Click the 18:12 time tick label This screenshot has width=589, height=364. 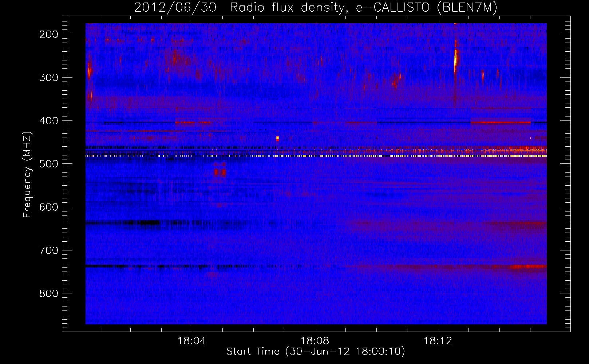[438, 341]
